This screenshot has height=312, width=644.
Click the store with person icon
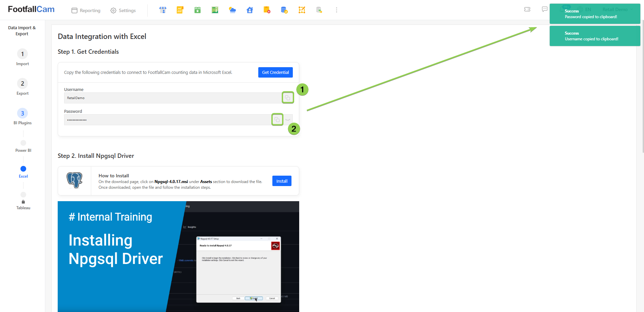coord(163,10)
